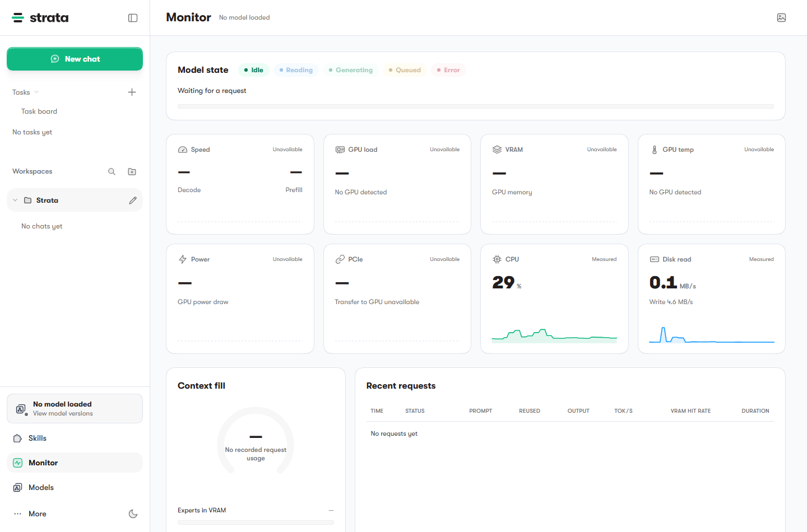Click the image icon in the Monitor header

click(x=781, y=18)
